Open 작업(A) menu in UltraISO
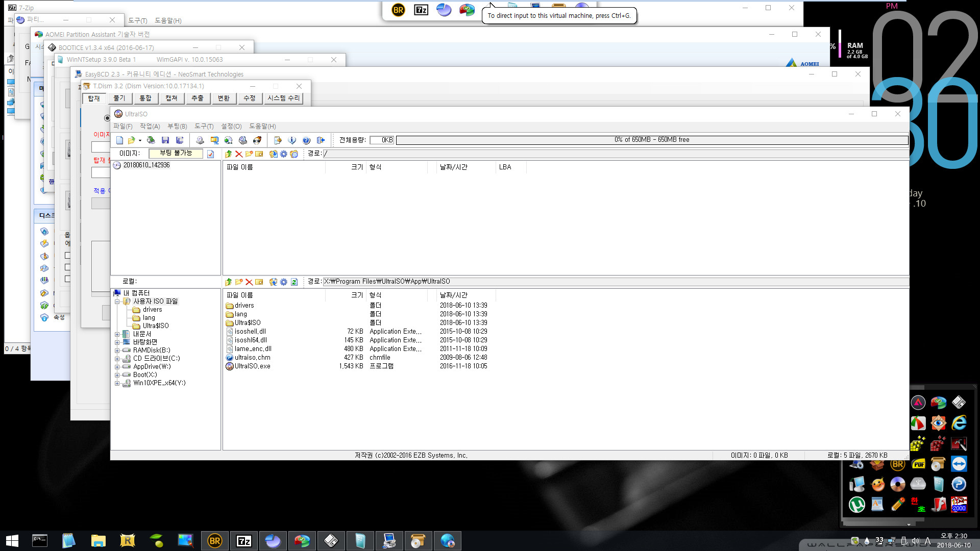 (150, 126)
